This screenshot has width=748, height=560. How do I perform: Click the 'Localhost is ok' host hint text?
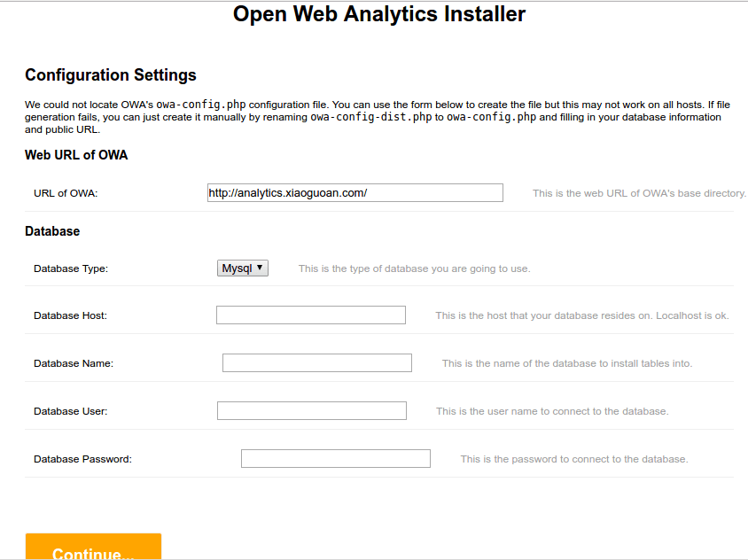691,315
